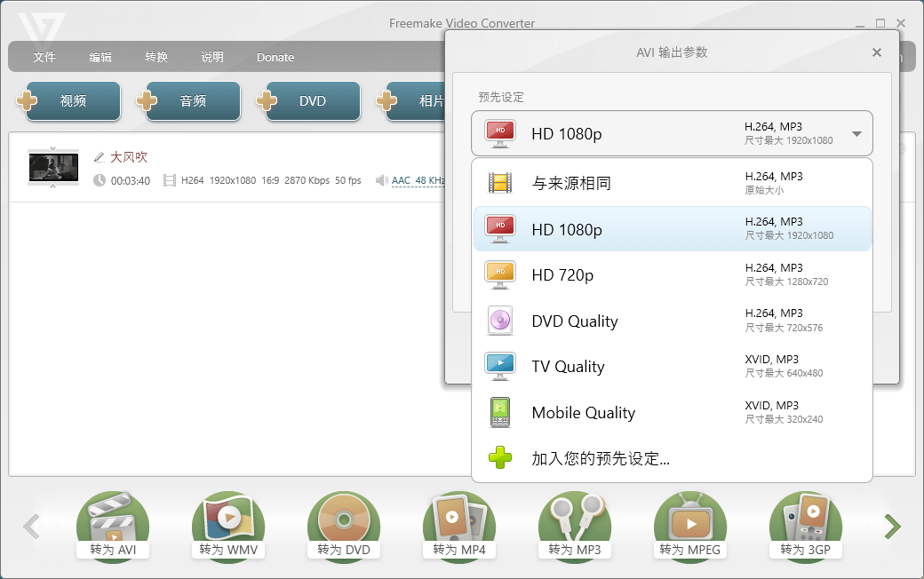Click the red HD monitor icon in list

[499, 229]
